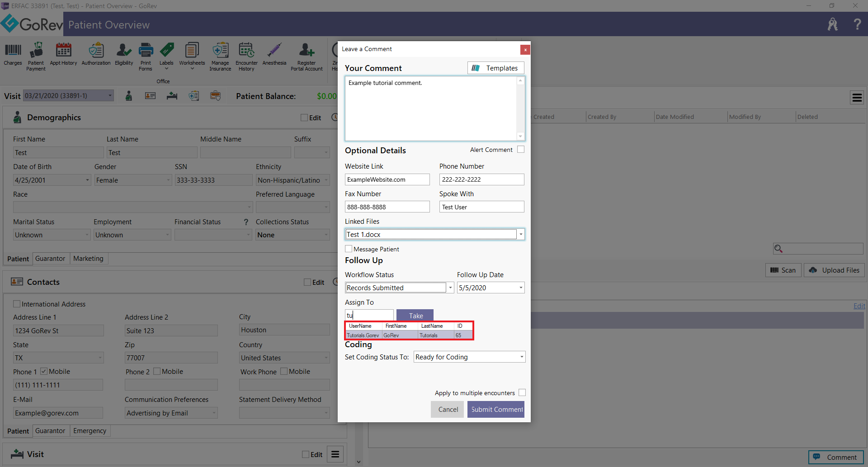Open the Authorization tool
The image size is (868, 467).
point(96,54)
